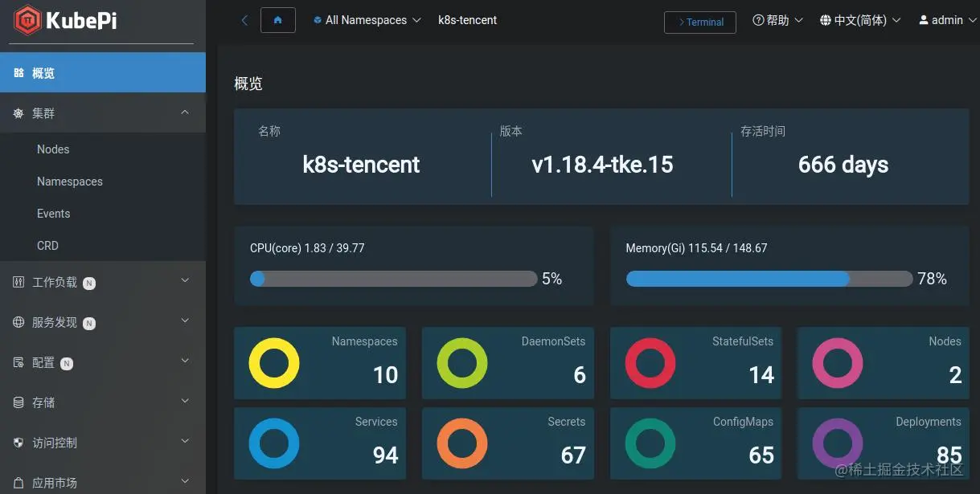Screen dimensions: 980x494
Task: Click the teal ConfigMaps ring icon
Action: tap(650, 443)
